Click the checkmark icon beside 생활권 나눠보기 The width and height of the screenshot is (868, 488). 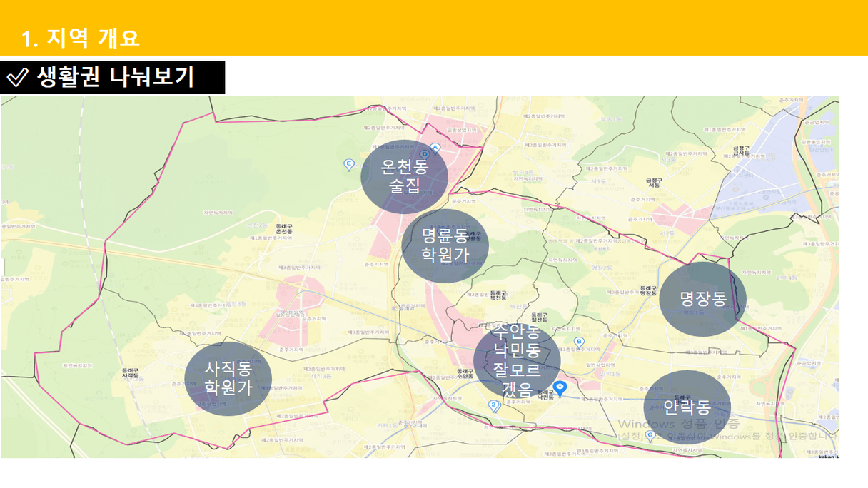pyautogui.click(x=16, y=77)
